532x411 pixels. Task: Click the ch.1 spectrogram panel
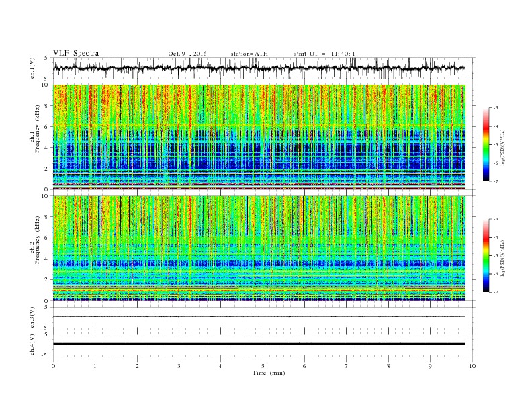tap(259, 137)
